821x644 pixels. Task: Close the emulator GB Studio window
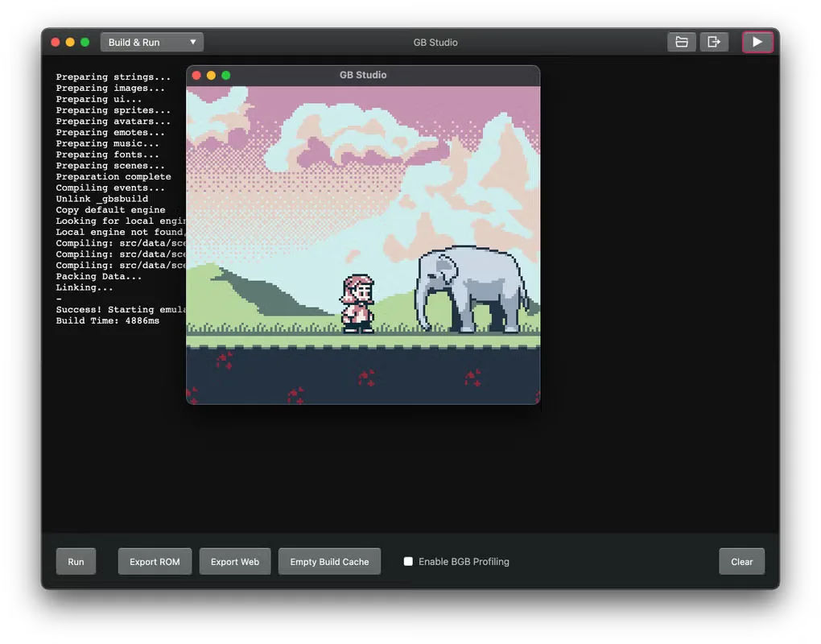[x=197, y=76]
